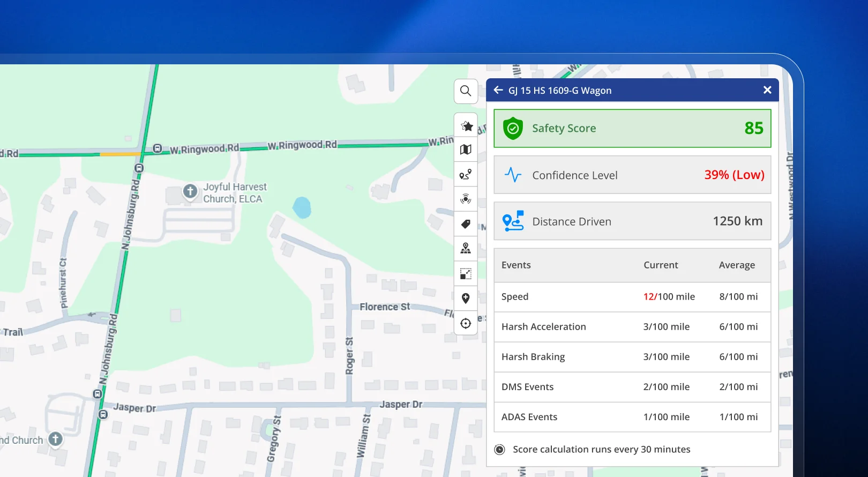This screenshot has height=477, width=868.
Task: Select the folded map layers icon
Action: point(466,150)
